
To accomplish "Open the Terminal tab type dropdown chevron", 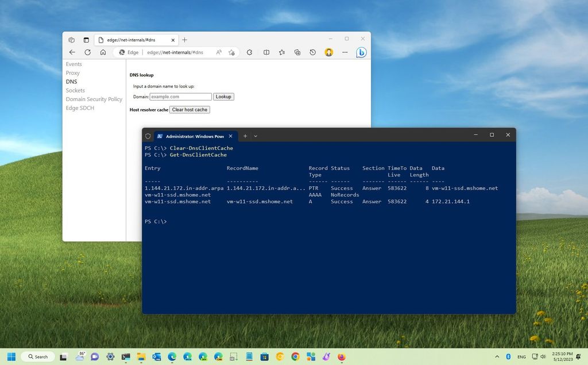I will click(x=256, y=136).
